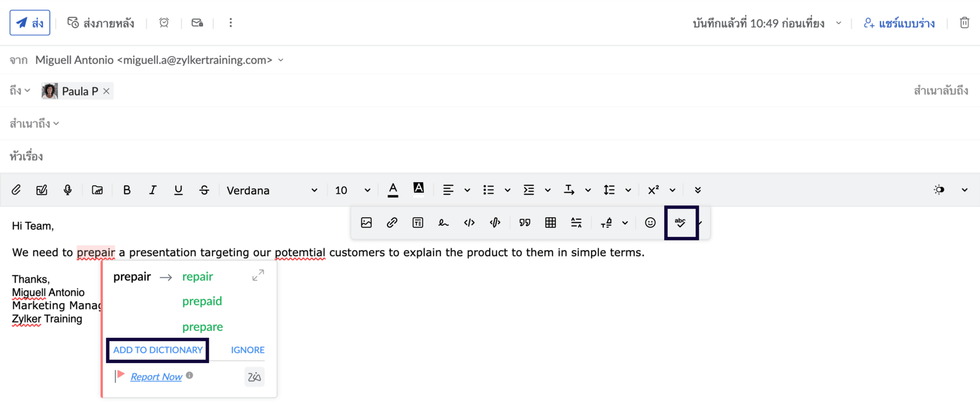The image size is (980, 411).
Task: Click ADD TO DICTIONARY
Action: click(x=158, y=350)
